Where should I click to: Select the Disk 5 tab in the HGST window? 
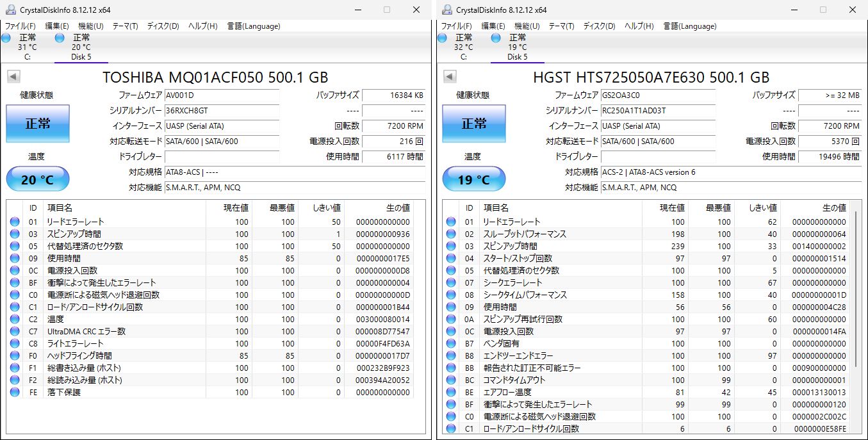(x=516, y=45)
